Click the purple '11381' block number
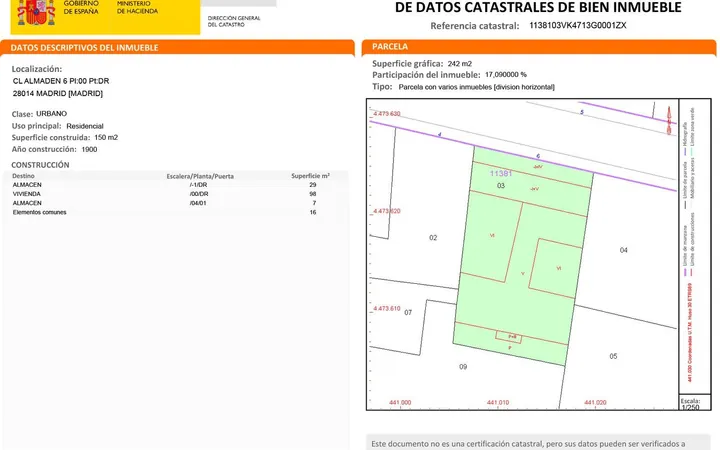 (x=501, y=174)
